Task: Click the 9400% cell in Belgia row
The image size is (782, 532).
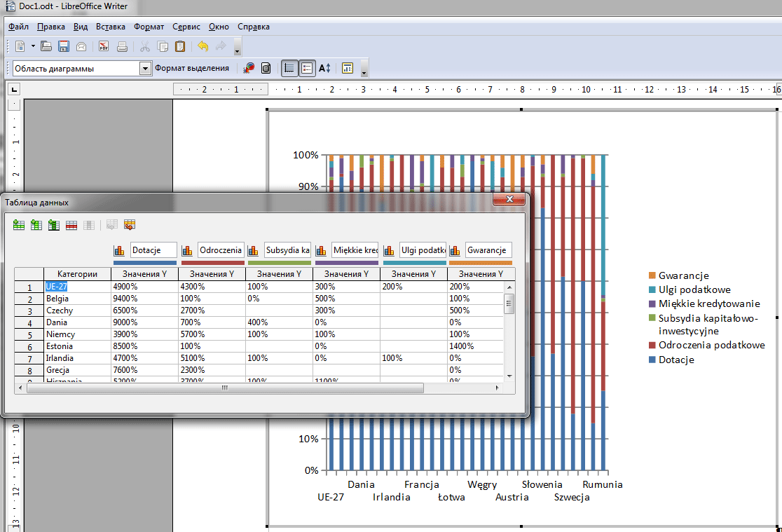Action: (144, 299)
